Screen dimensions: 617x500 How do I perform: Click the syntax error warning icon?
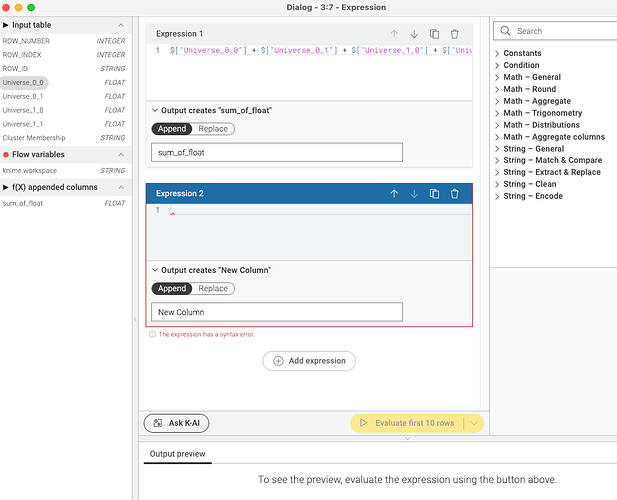(x=152, y=334)
